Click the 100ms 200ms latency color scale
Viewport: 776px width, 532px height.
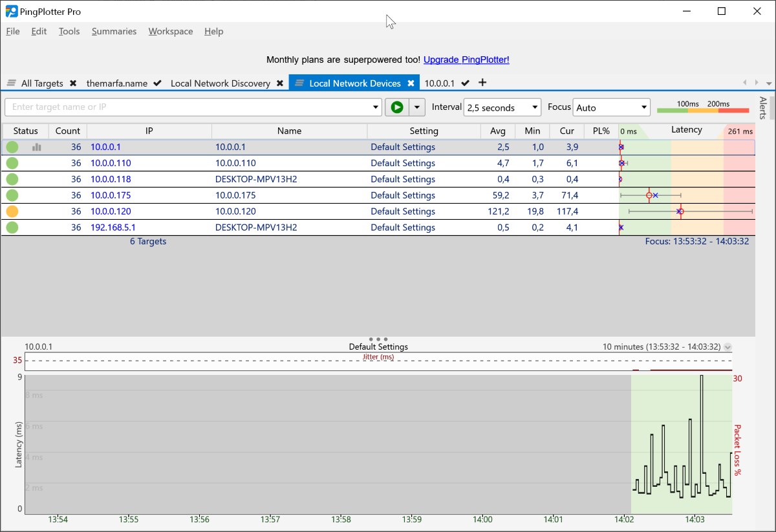coord(703,107)
